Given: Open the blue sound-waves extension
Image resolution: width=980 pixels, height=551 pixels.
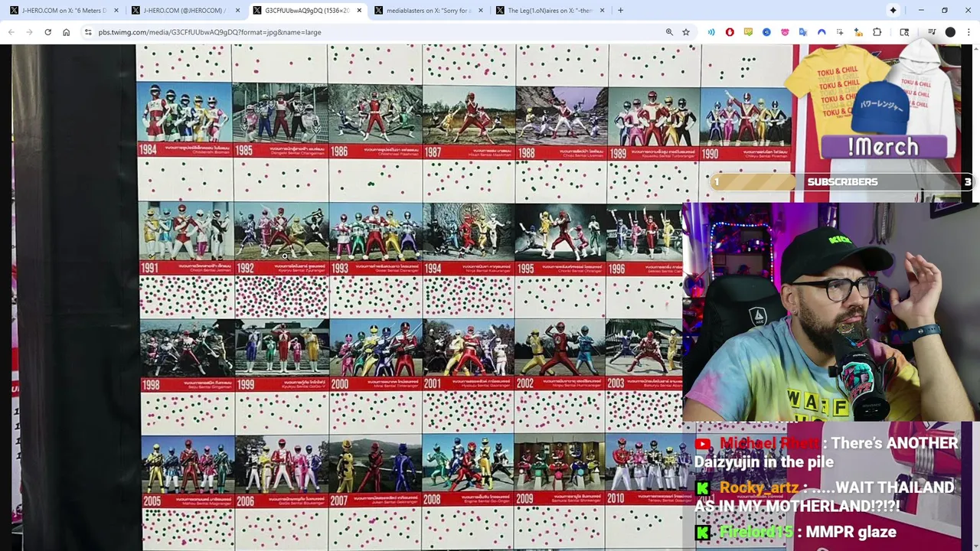Looking at the screenshot, I should pos(711,32).
